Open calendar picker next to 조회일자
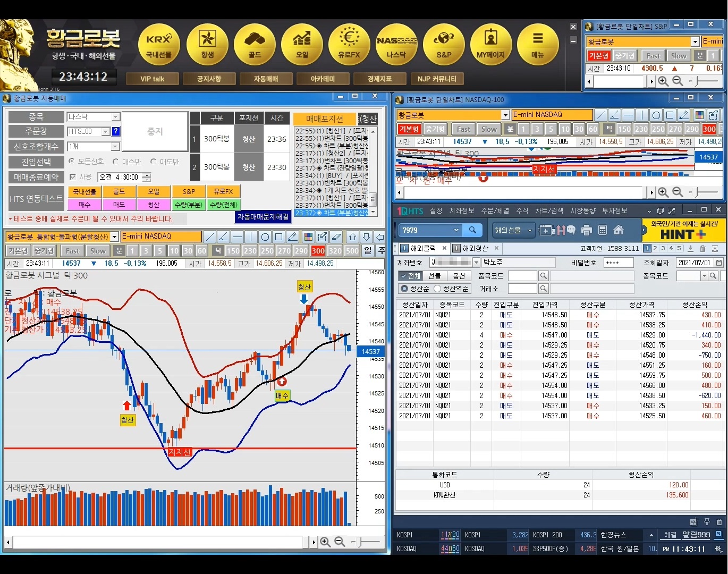 [x=718, y=263]
